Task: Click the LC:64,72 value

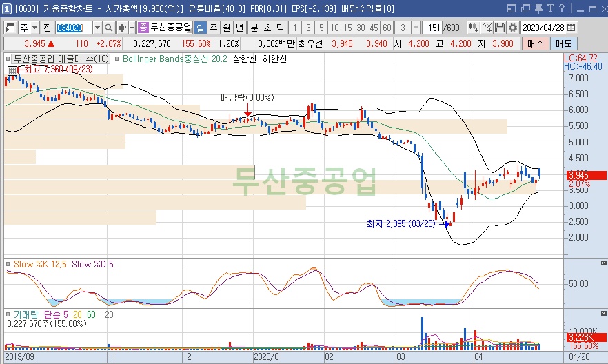Action: coord(580,58)
